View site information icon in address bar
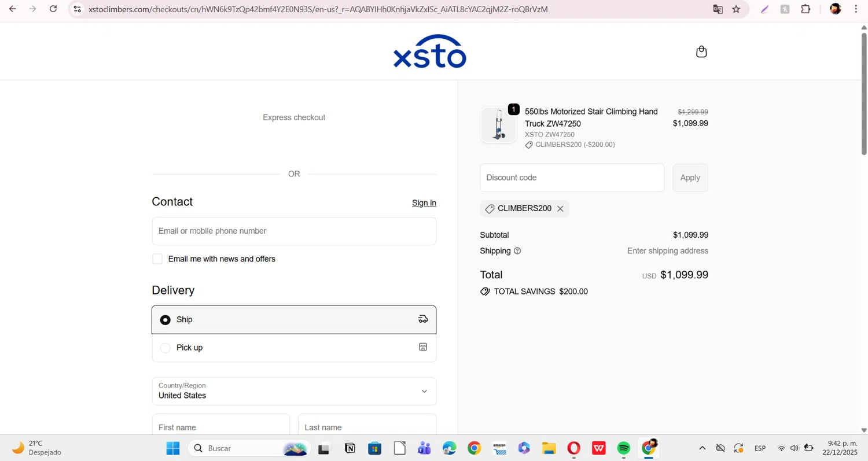This screenshot has height=461, width=868. click(x=78, y=9)
